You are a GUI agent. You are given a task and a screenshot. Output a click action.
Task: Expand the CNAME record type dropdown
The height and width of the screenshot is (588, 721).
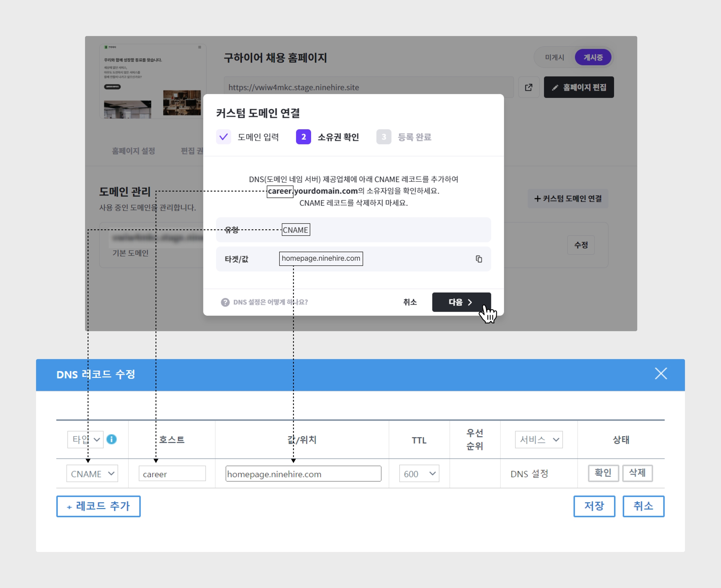point(92,473)
